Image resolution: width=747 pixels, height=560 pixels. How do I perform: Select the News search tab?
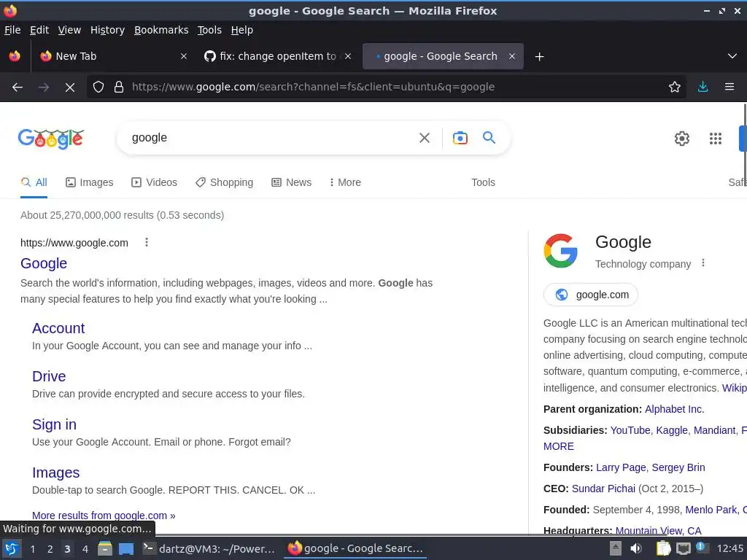click(x=292, y=182)
